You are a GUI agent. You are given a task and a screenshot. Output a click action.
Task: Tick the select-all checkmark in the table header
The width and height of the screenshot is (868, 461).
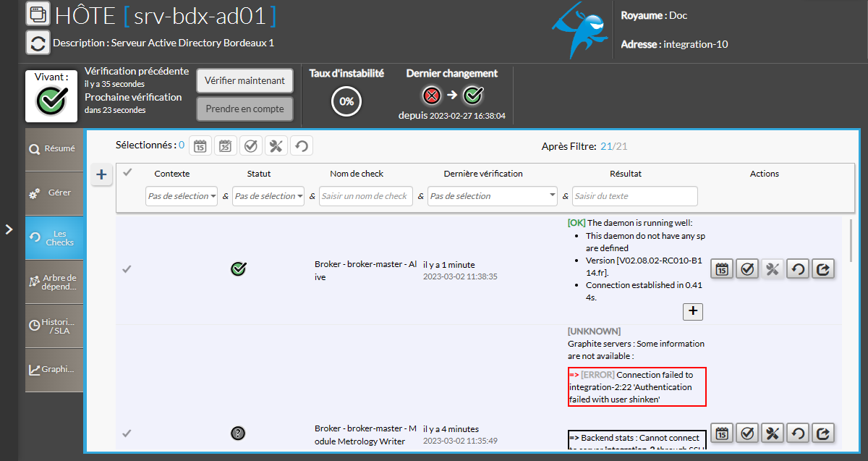point(127,172)
